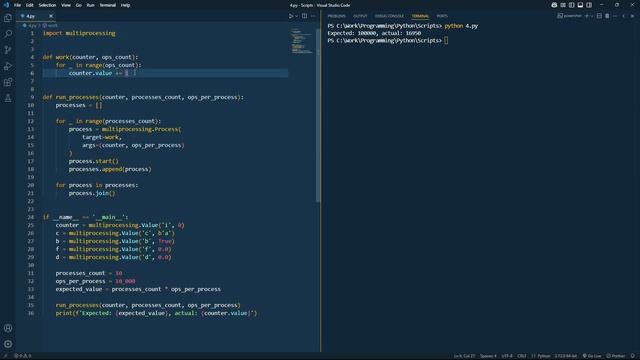
Task: Open the Run menu
Action: (x=91, y=5)
